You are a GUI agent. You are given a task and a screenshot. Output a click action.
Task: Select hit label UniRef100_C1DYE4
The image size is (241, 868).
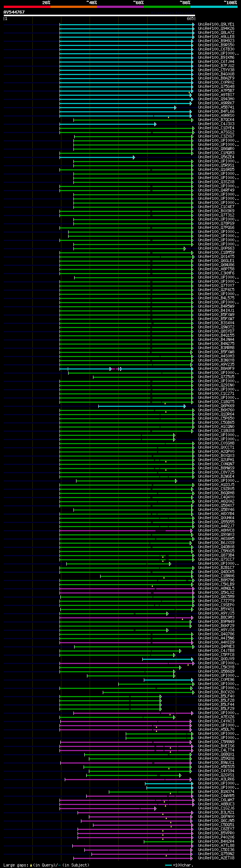coord(216,128)
